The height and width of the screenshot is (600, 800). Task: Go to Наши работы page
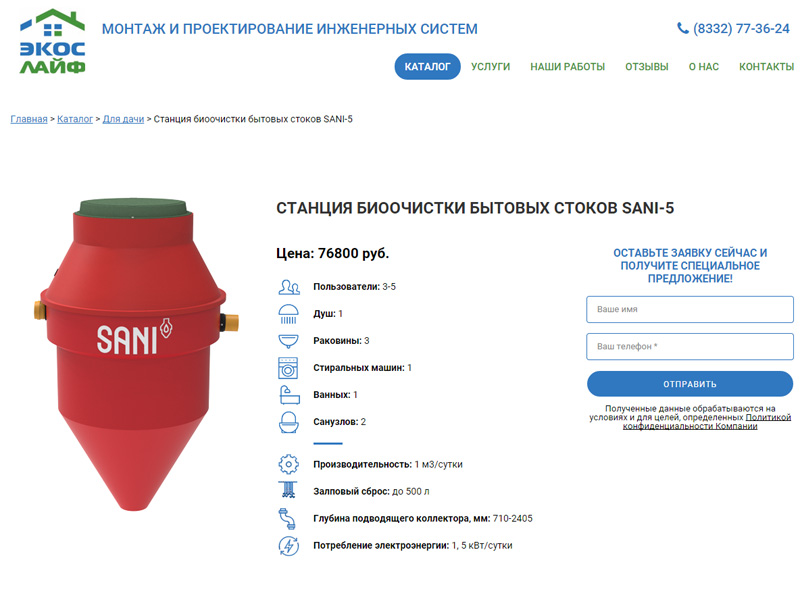click(567, 67)
